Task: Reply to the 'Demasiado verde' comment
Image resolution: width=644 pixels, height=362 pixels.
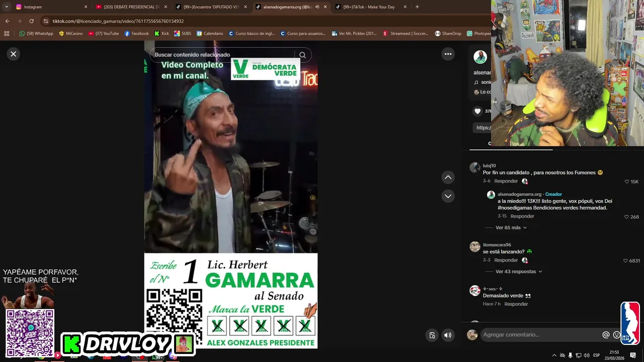Action: [x=516, y=304]
